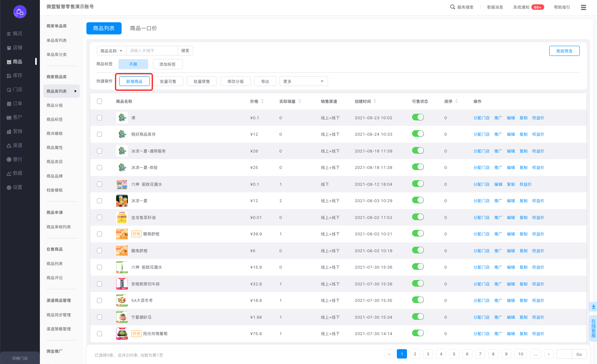Open the 在线客服 side widget
Screen dimensions: 597x364
tap(593, 328)
